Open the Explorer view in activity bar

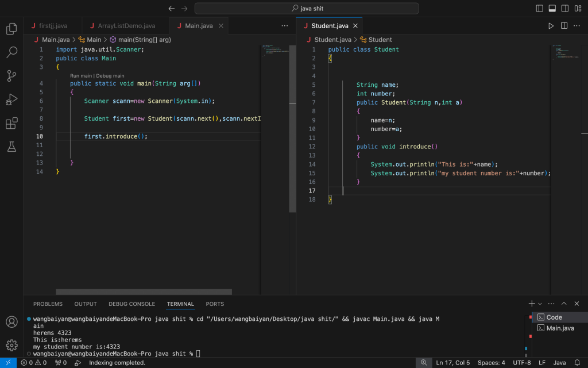tap(11, 29)
